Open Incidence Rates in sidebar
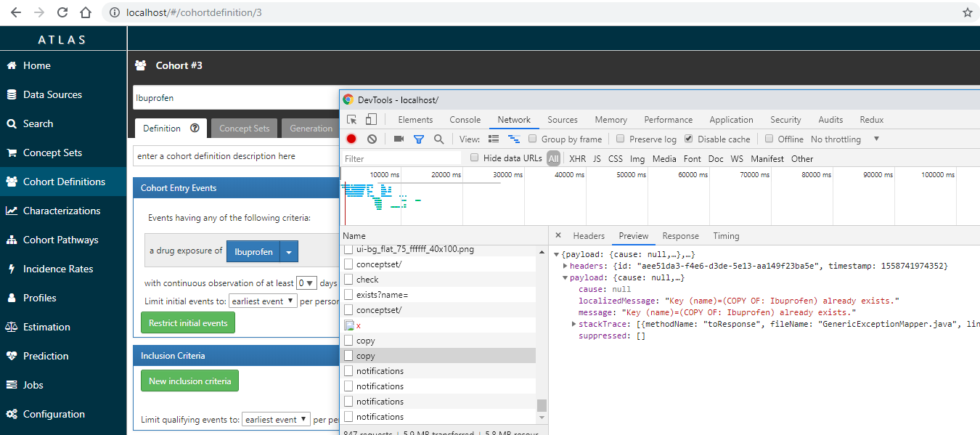The image size is (980, 435). click(x=63, y=269)
